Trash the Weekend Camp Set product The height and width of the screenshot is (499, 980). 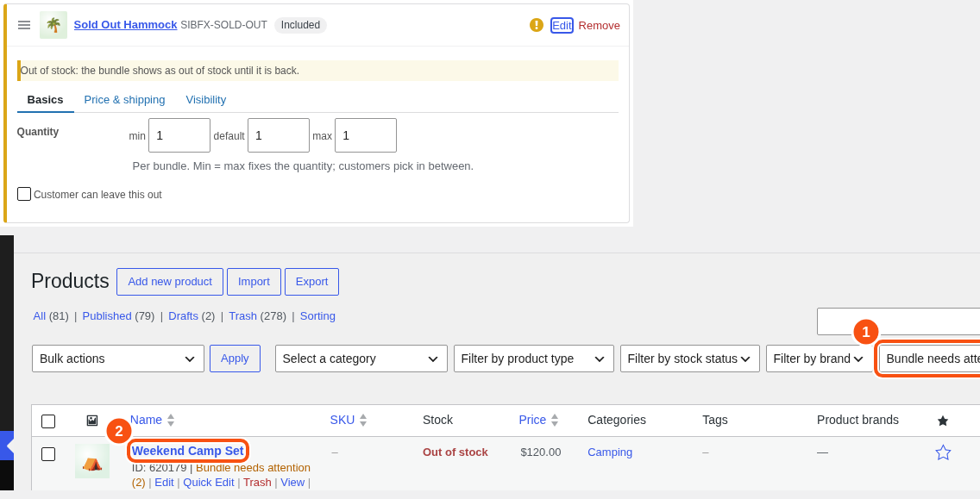tap(257, 482)
